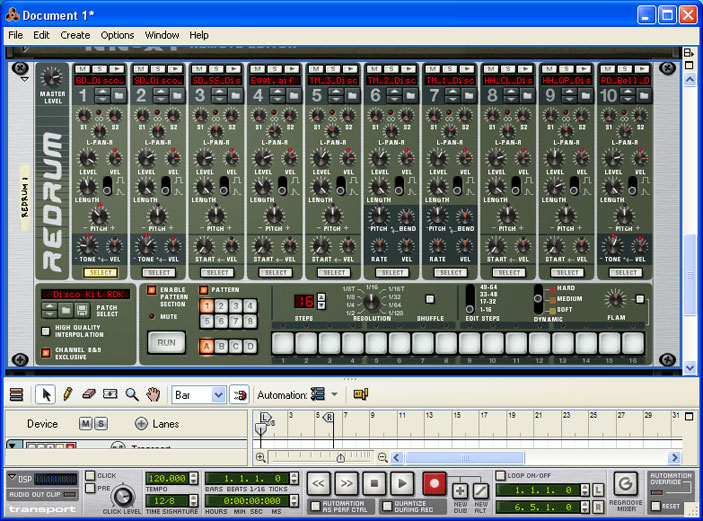Enable Pre count checkbox
The height and width of the screenshot is (521, 703).
(x=91, y=488)
